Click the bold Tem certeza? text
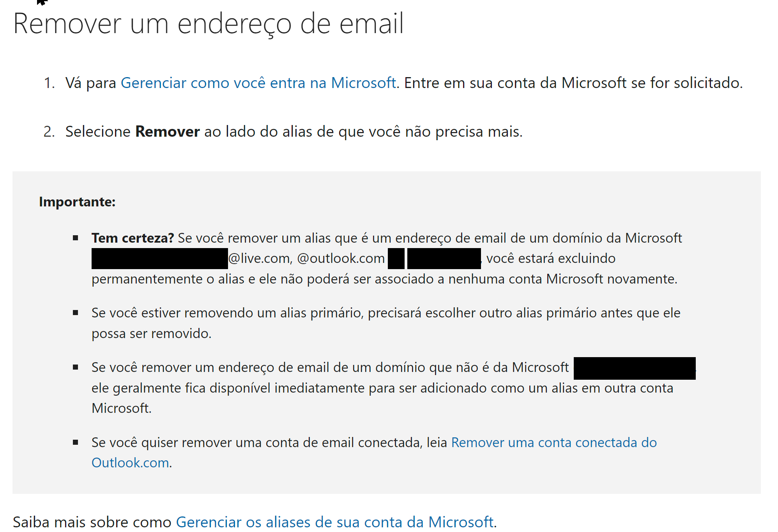 point(133,238)
